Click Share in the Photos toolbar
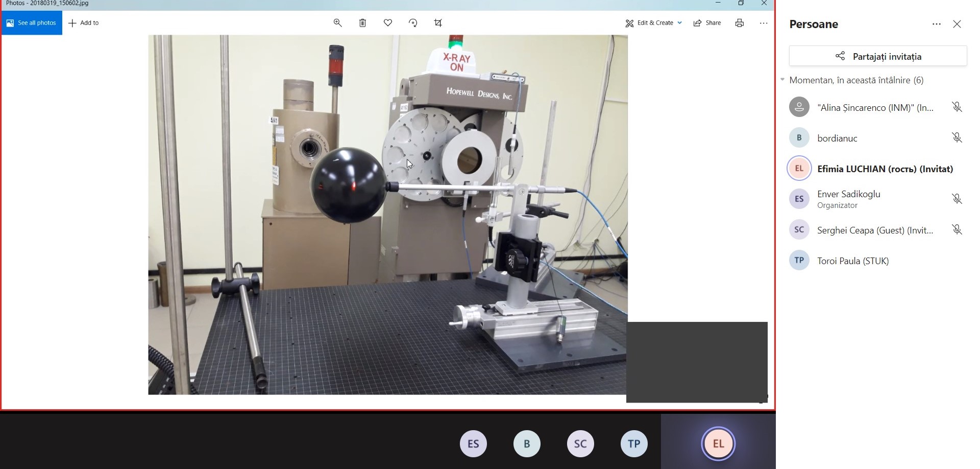The height and width of the screenshot is (469, 980). click(x=707, y=23)
